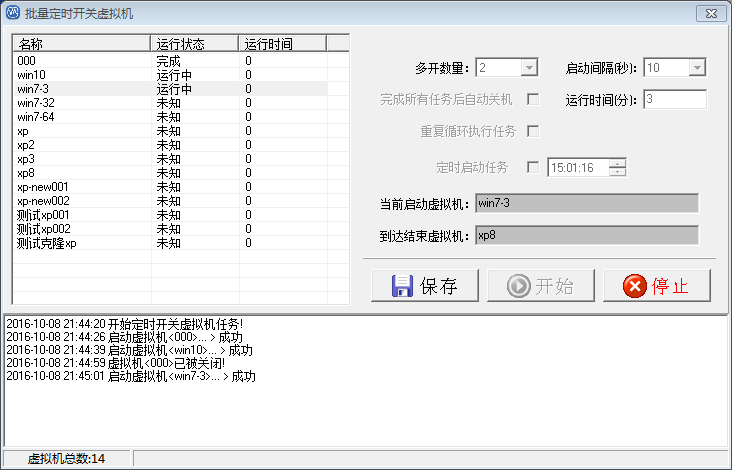Click log line 虚拟机<000>已被关闭
Viewport: 732px width, 470px height.
(116, 363)
